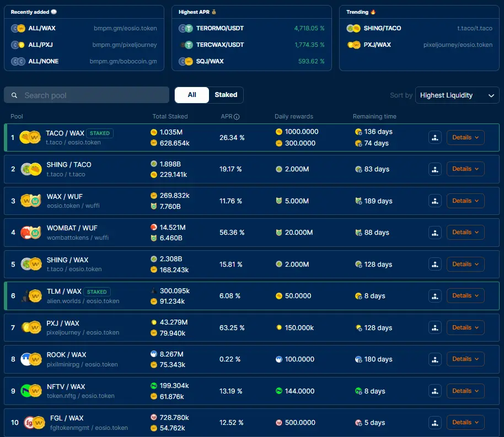Switch to the Staked pools tab

pos(226,95)
